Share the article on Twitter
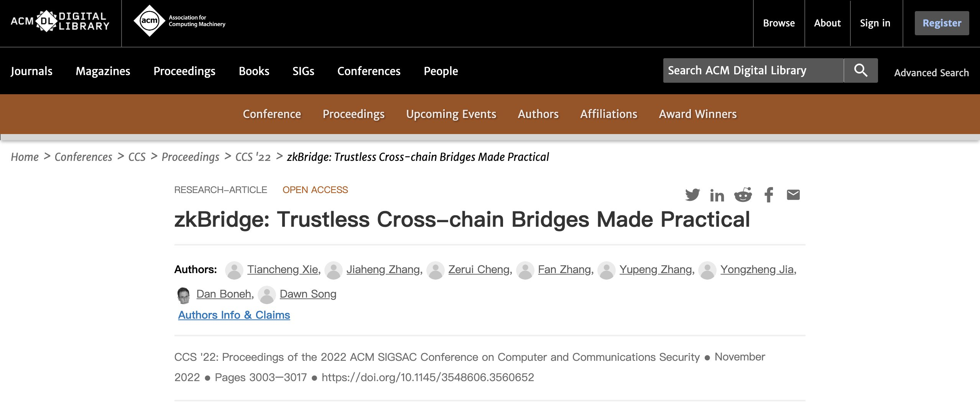Screen dimensions: 980x406 pos(692,195)
